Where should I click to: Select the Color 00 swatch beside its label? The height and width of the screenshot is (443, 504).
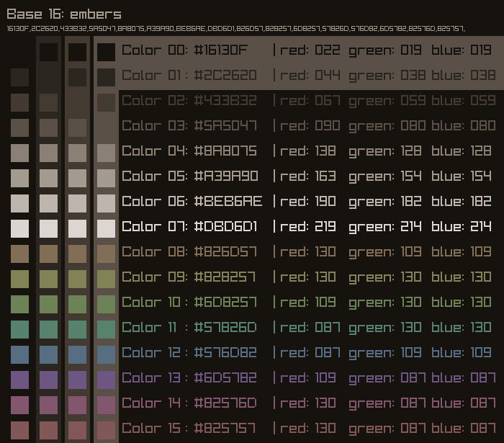point(106,52)
